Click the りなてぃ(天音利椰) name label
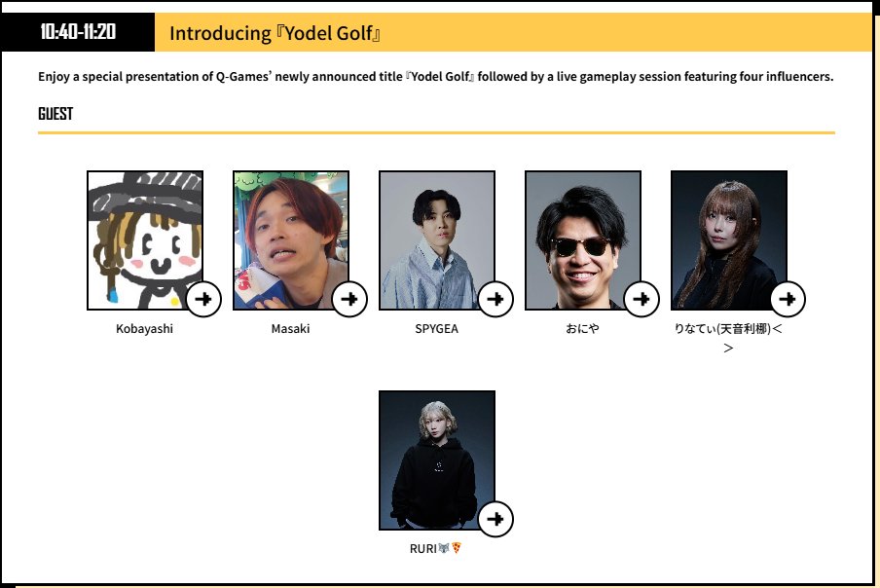Viewport: 880px width, 588px height. [x=728, y=338]
